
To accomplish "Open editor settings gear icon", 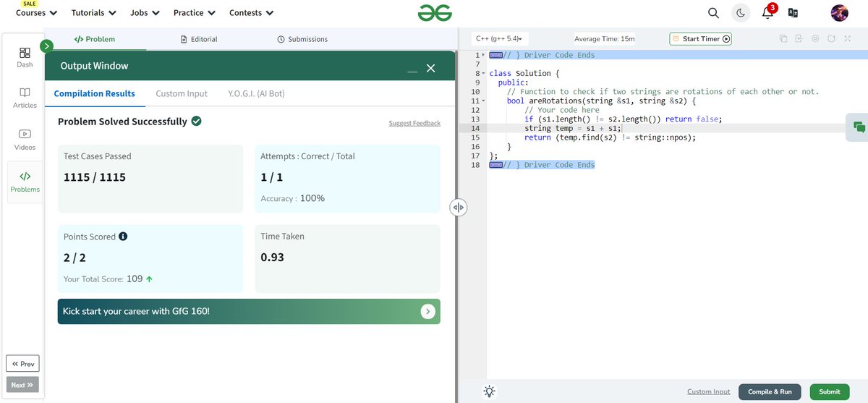I will (815, 39).
